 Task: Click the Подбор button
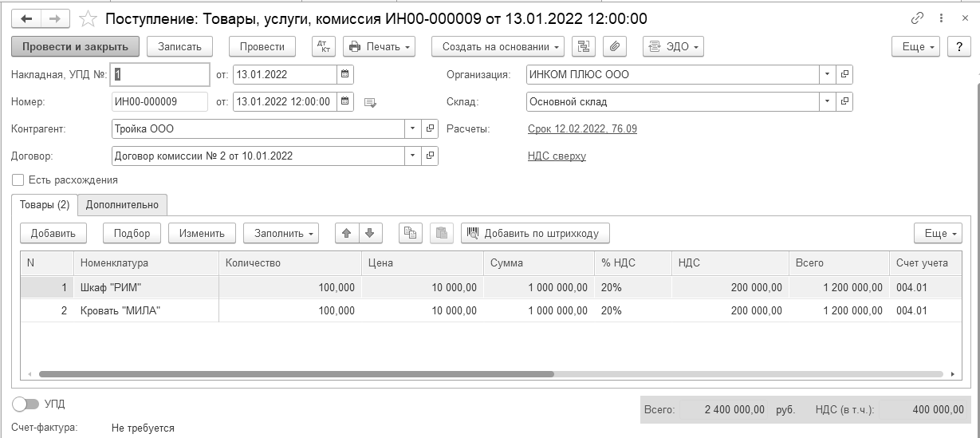[132, 233]
